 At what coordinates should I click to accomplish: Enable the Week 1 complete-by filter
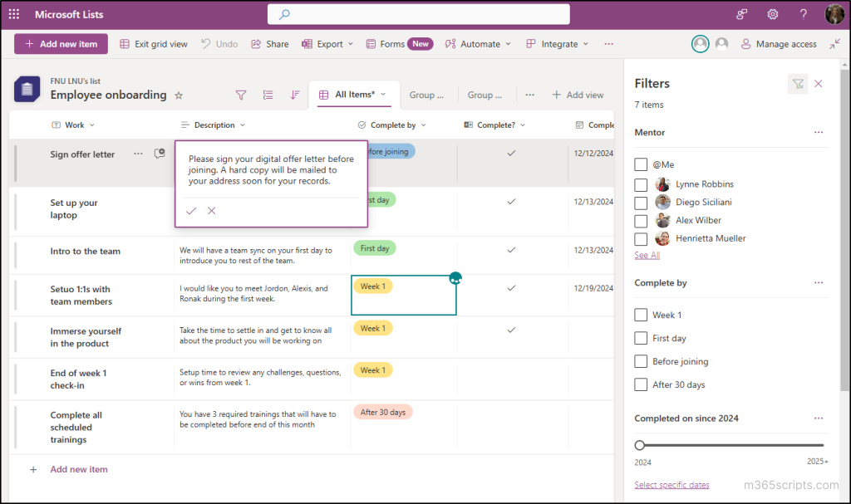[641, 315]
